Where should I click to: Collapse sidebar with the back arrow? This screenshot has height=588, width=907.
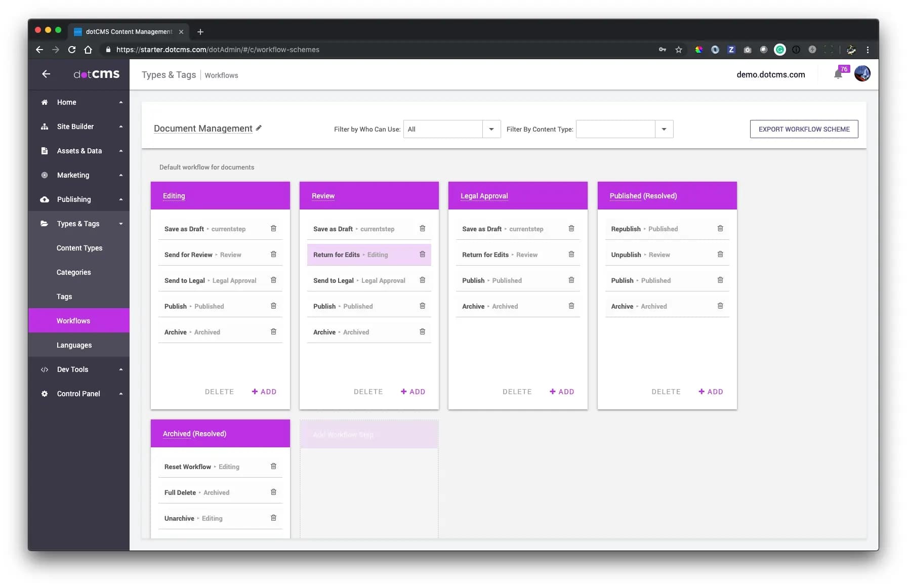pyautogui.click(x=46, y=74)
